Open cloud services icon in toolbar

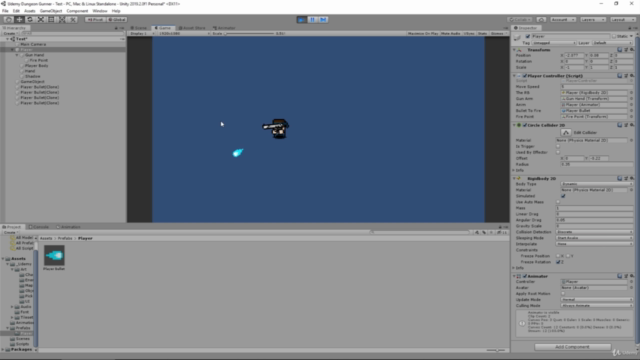click(x=541, y=19)
